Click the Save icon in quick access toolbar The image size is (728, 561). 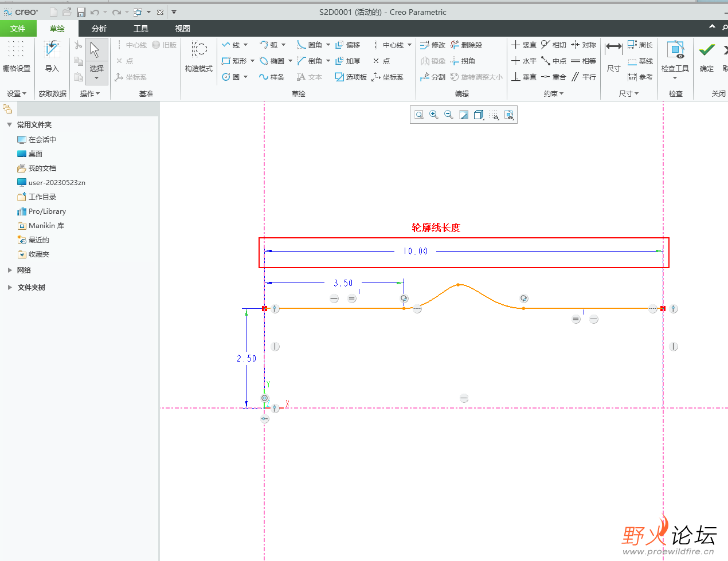pos(81,12)
